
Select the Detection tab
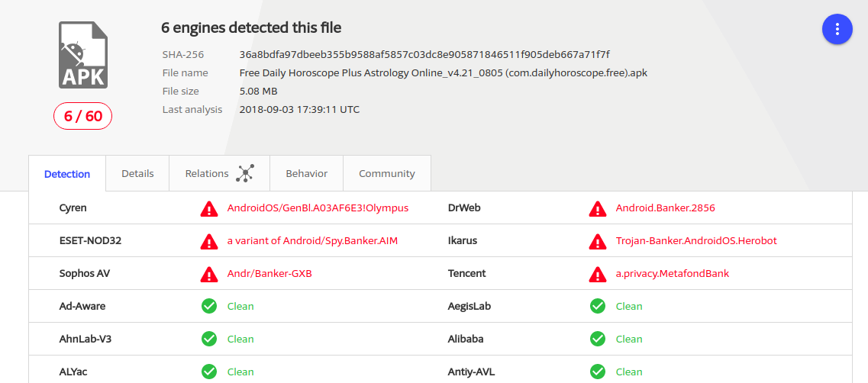67,174
